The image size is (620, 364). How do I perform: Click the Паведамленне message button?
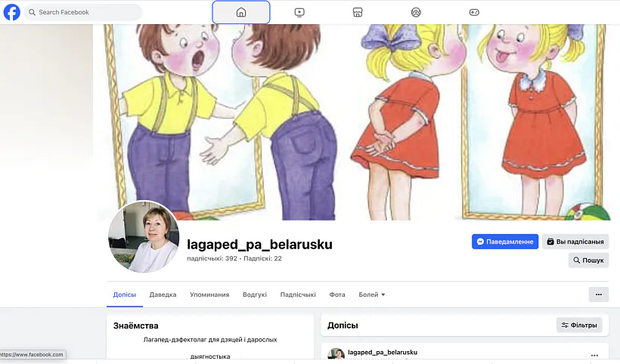[x=505, y=242]
